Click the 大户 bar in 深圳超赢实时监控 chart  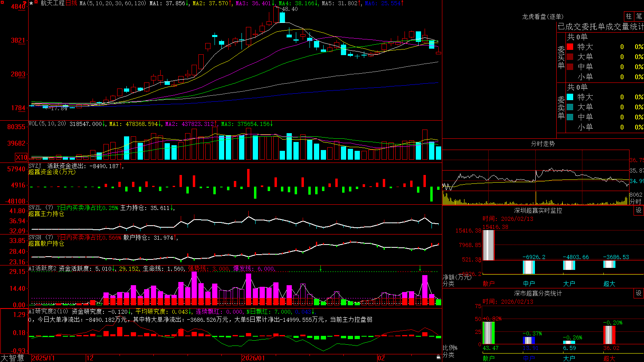click(x=569, y=265)
